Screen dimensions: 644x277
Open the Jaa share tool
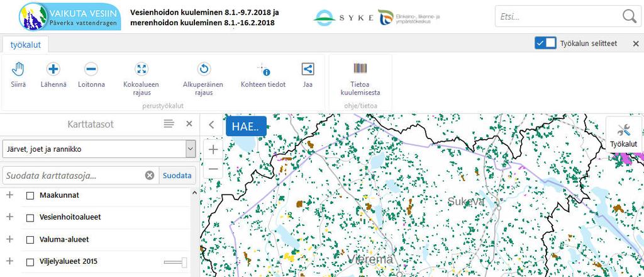pyautogui.click(x=308, y=75)
